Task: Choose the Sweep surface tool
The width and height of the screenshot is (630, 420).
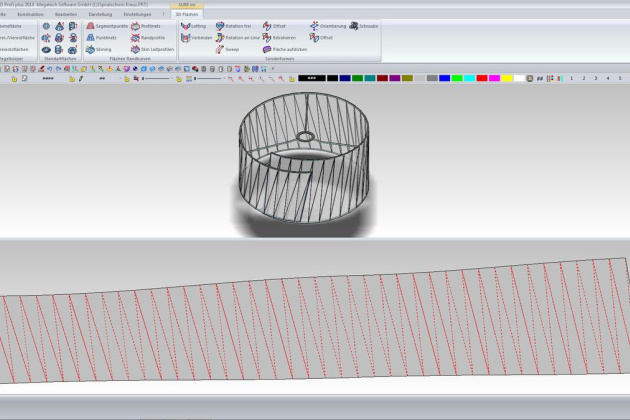Action: 226,48
